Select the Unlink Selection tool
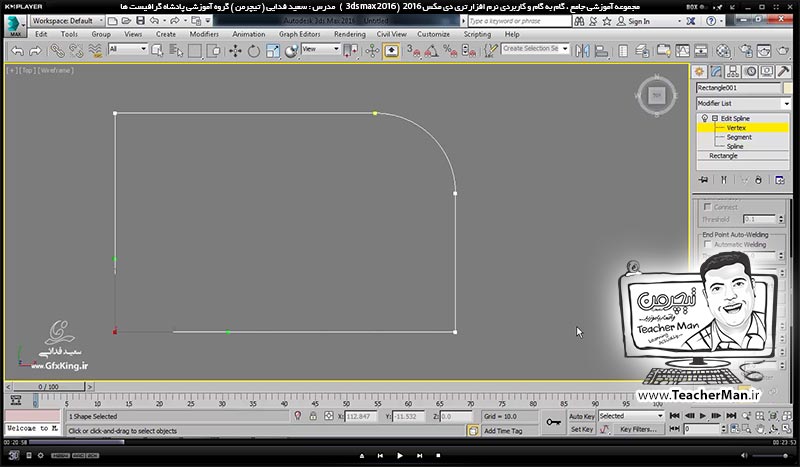 pos(76,51)
